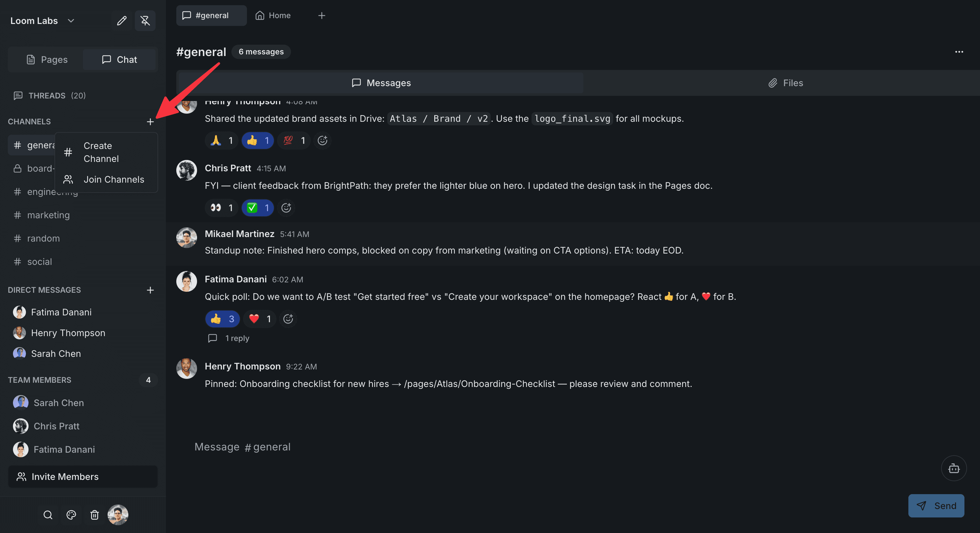The image size is (980, 533).
Task: Toggle the green check reaction on Chris's message
Action: click(x=258, y=208)
